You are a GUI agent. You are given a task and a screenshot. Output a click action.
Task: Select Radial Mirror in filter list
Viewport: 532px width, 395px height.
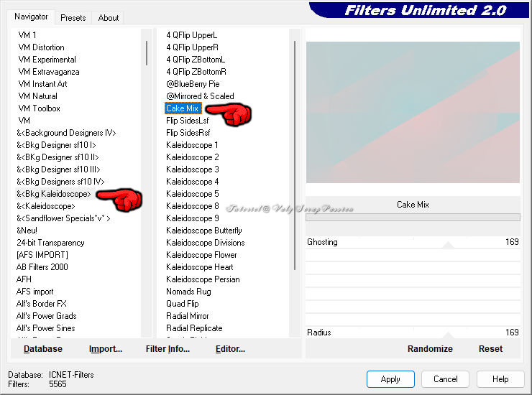click(x=188, y=316)
